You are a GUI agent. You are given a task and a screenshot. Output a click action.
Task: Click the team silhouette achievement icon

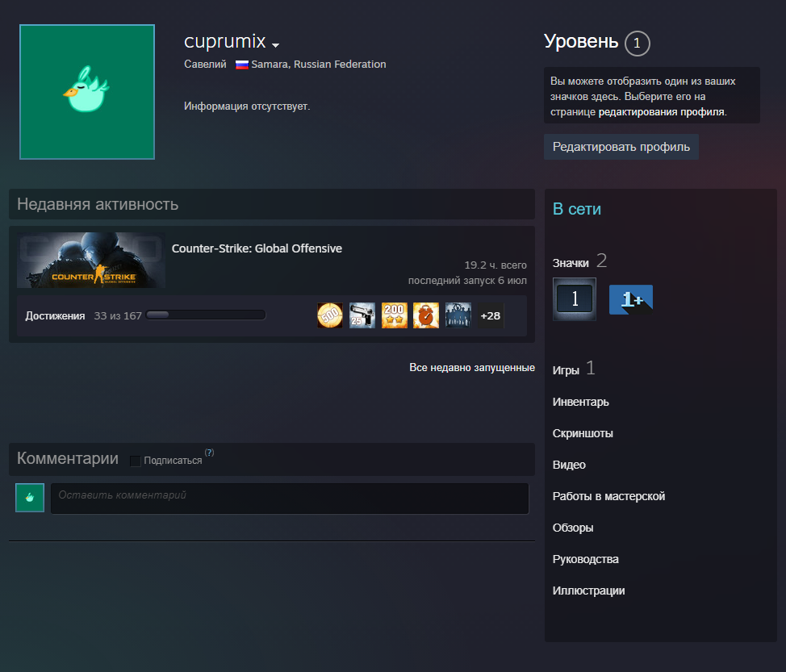pyautogui.click(x=458, y=315)
